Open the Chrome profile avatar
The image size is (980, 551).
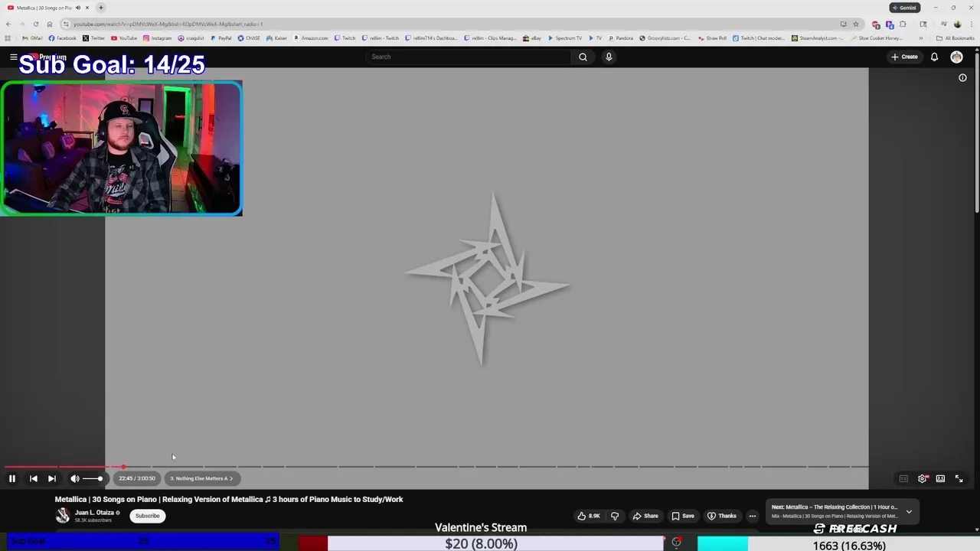click(x=957, y=24)
